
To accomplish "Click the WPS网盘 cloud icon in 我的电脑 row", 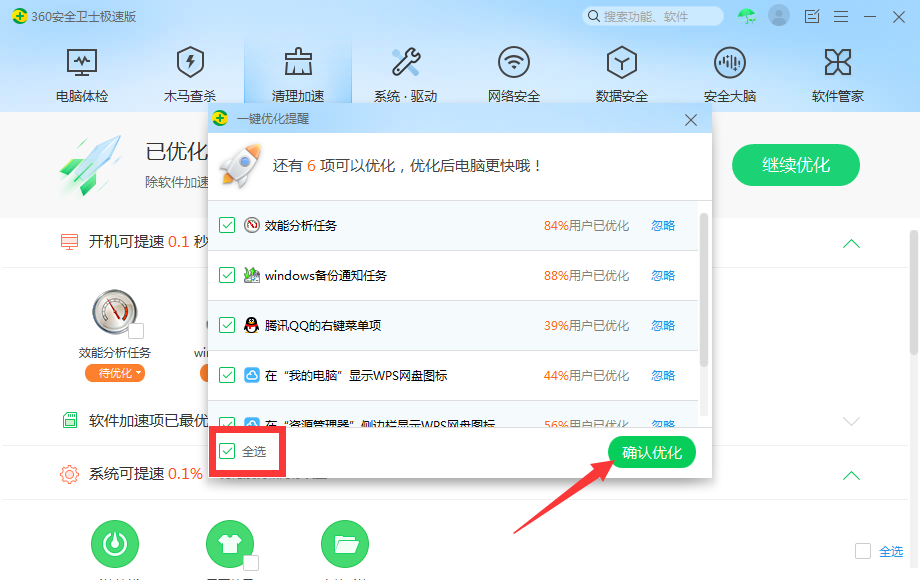I will pos(252,375).
